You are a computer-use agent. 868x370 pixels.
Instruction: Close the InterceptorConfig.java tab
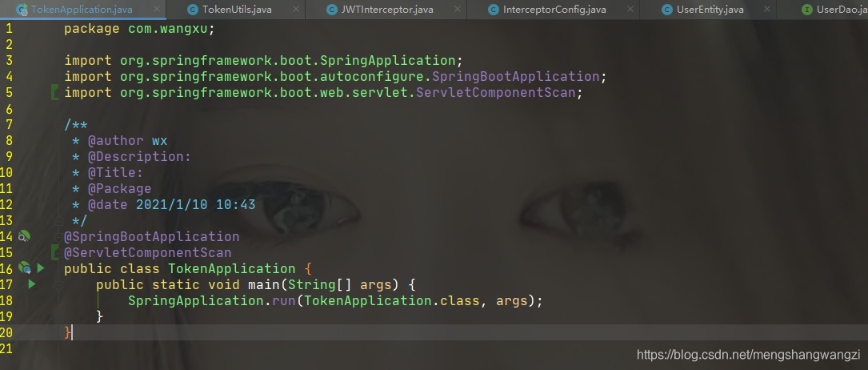(x=630, y=10)
